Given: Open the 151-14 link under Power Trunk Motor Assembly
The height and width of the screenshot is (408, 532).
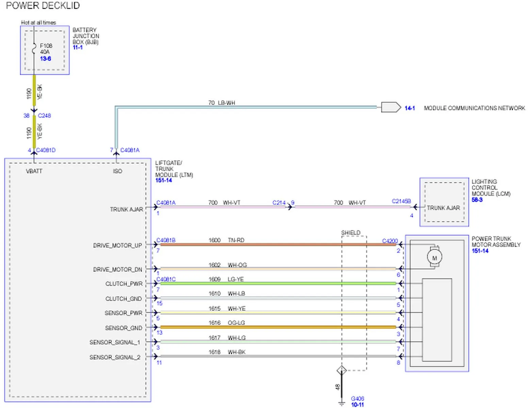Looking at the screenshot, I should [480, 251].
